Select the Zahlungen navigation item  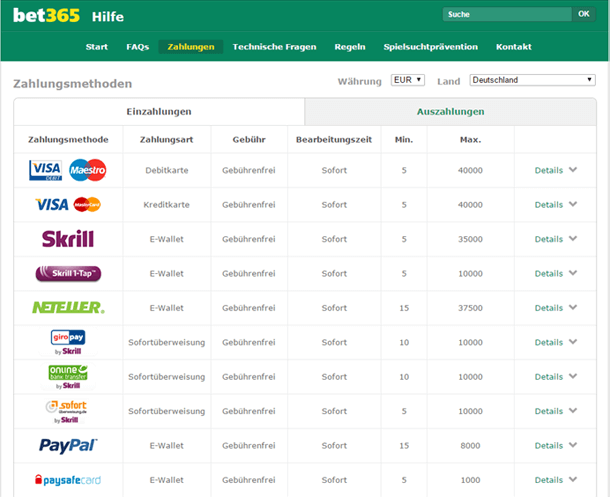191,47
